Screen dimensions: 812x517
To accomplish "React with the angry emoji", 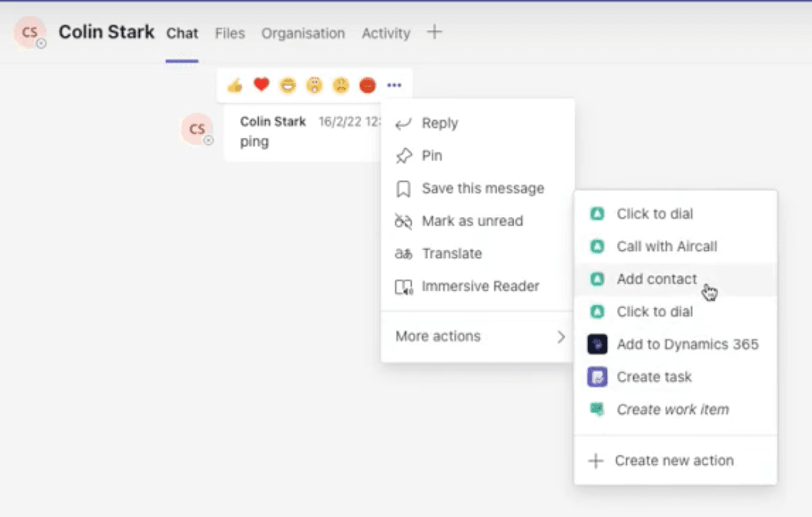I will point(367,86).
